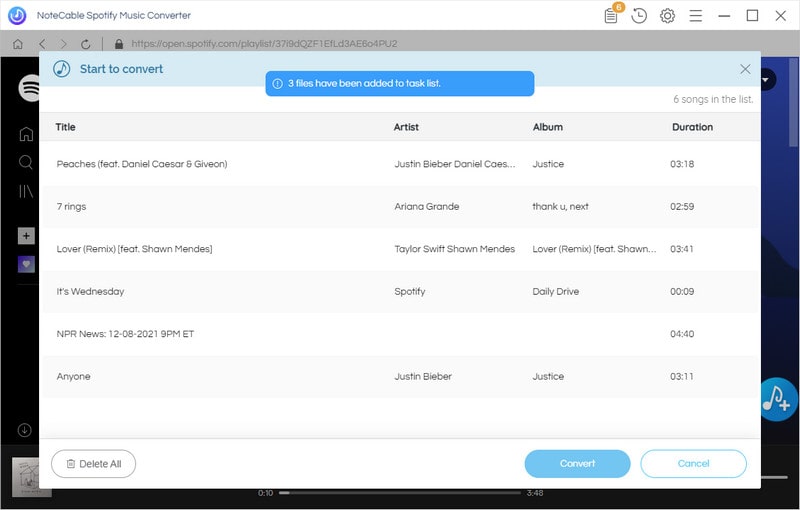Open the user profile dropdown arrow
800x510 pixels.
click(x=766, y=80)
